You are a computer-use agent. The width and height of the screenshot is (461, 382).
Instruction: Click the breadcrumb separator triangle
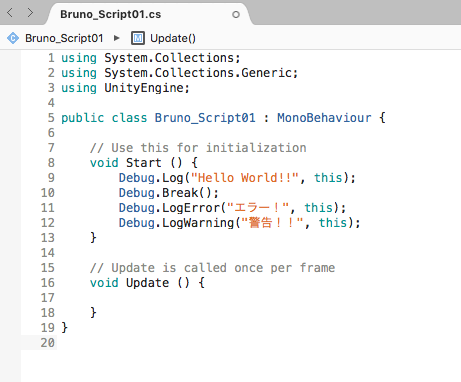click(117, 38)
